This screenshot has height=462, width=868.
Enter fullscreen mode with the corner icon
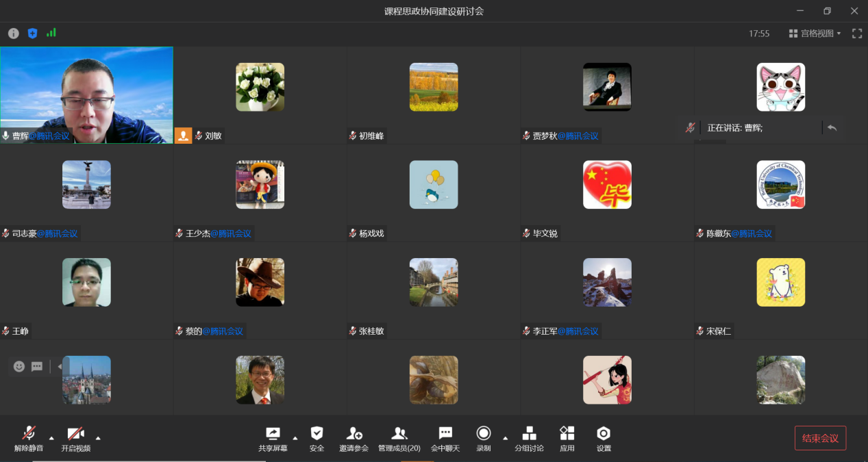tap(856, 33)
